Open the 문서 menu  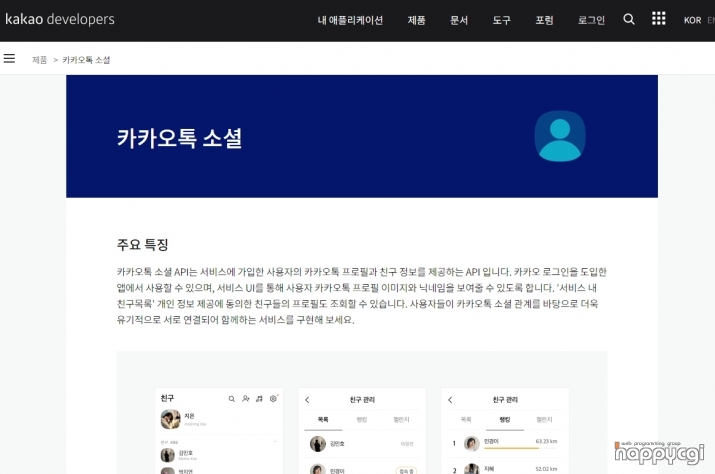[x=459, y=20]
